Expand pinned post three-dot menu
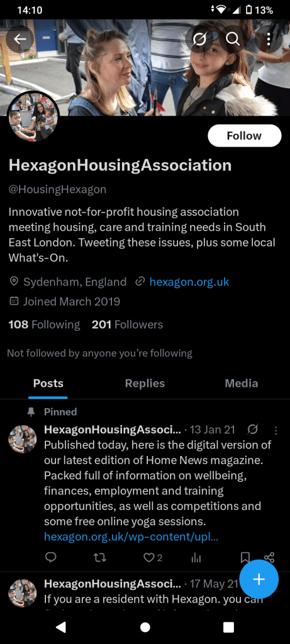 pos(276,430)
